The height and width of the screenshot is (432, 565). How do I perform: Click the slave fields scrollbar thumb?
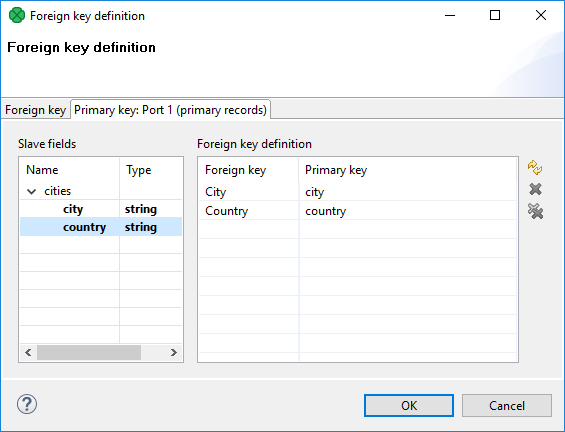[x=89, y=352]
